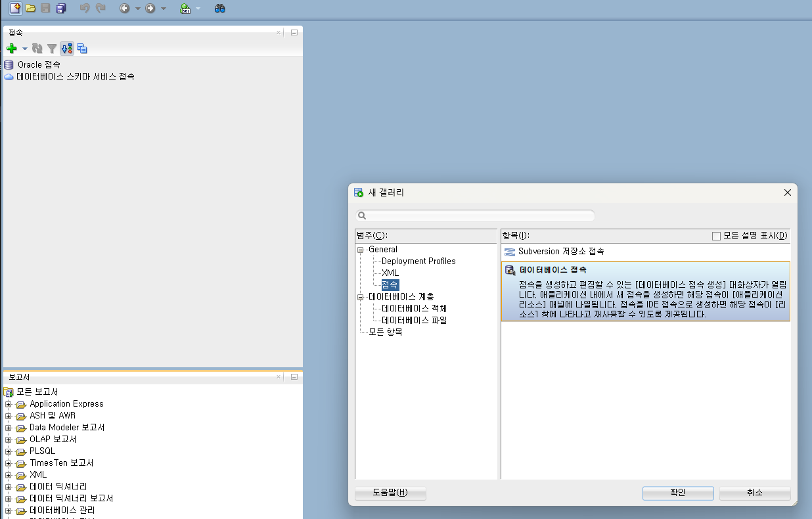
Task: Expand the PLSQL reports node
Action: click(x=9, y=451)
